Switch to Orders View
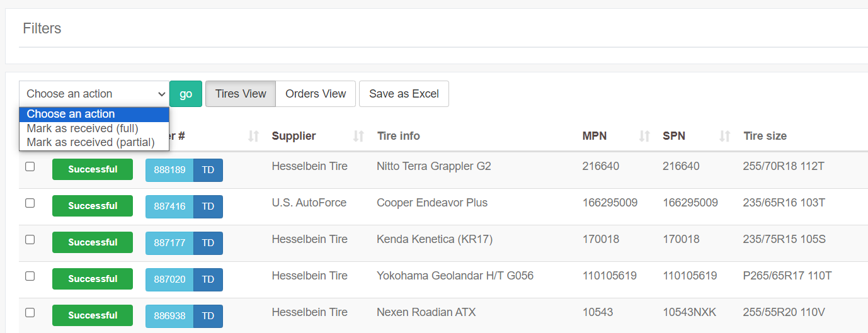The height and width of the screenshot is (333, 868). coord(316,94)
